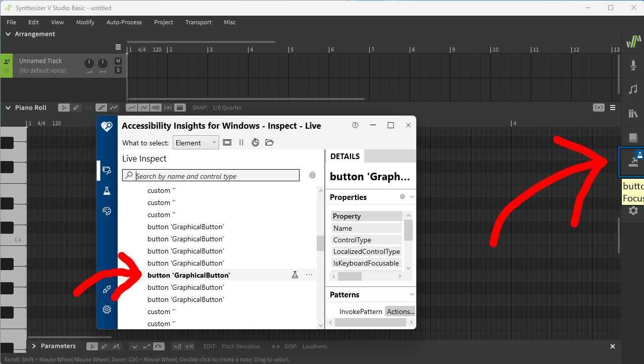Click the green track voice icon

tap(7, 61)
